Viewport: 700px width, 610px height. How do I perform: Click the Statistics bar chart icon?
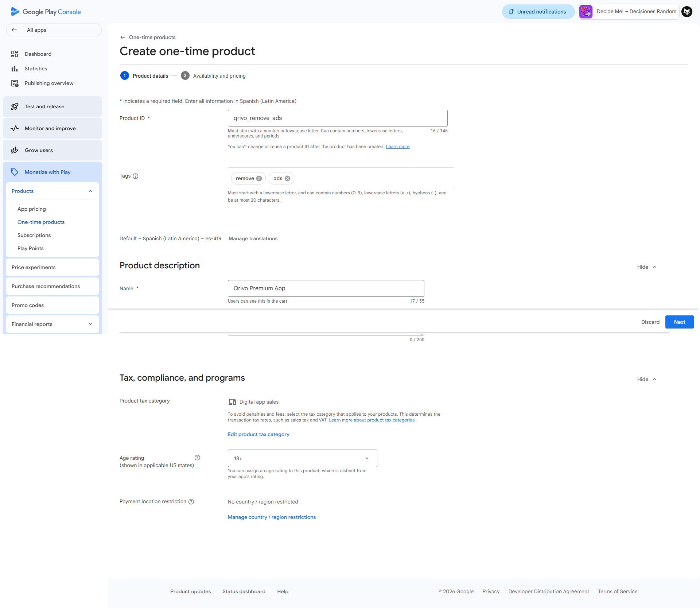[x=15, y=69]
